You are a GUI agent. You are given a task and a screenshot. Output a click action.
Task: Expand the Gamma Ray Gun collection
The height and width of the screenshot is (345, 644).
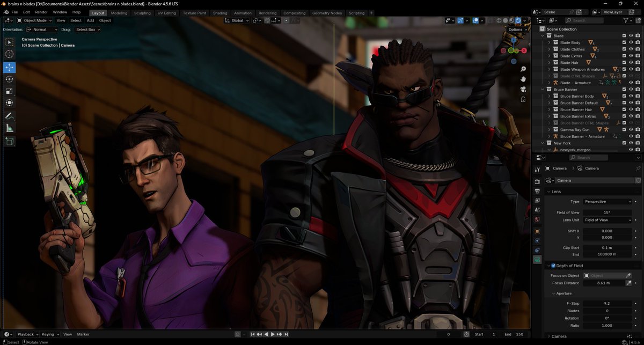(x=549, y=130)
